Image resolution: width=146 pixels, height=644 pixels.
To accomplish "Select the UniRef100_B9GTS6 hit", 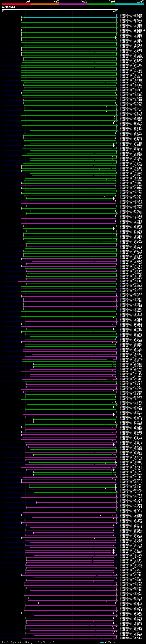I will click(131, 183).
